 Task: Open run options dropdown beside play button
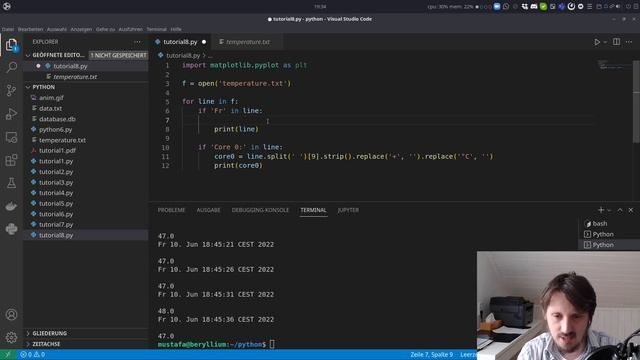pos(605,42)
